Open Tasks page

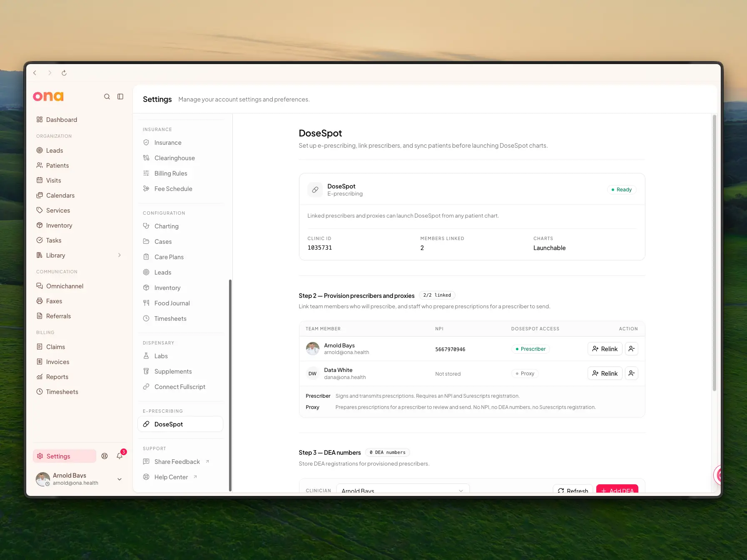[x=79, y=240]
